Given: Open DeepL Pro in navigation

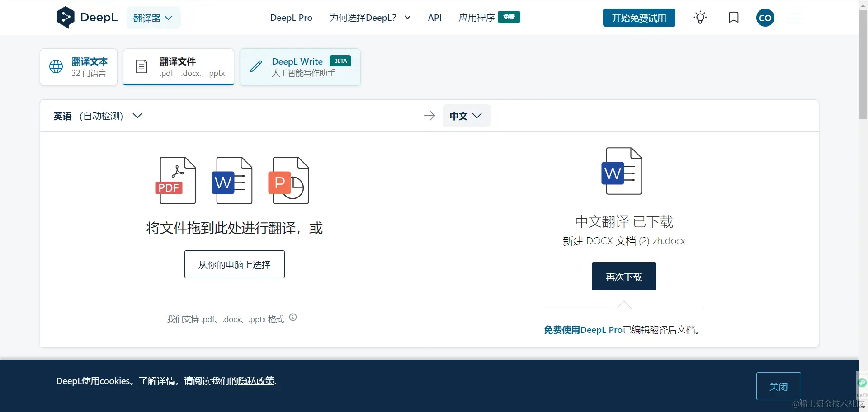Looking at the screenshot, I should click(291, 18).
